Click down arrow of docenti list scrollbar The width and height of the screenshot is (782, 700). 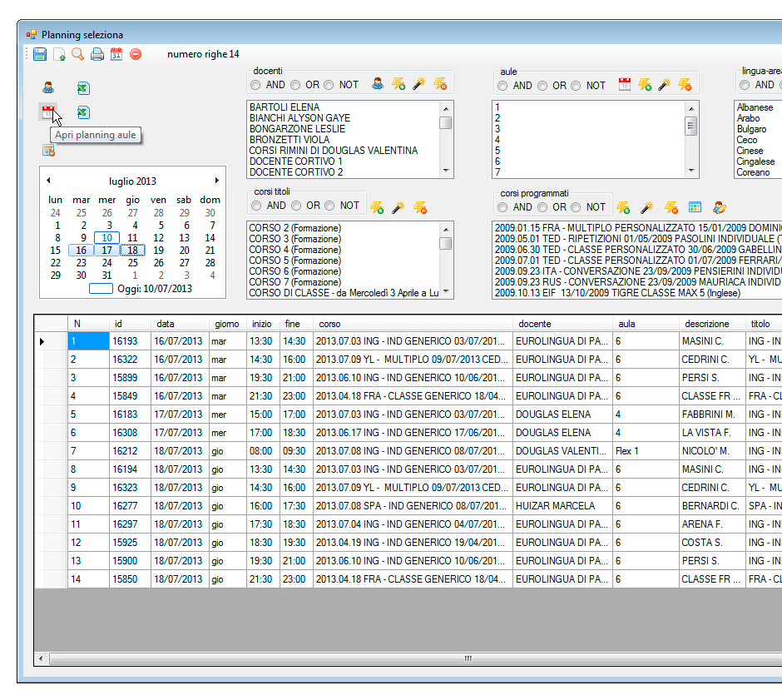(446, 171)
